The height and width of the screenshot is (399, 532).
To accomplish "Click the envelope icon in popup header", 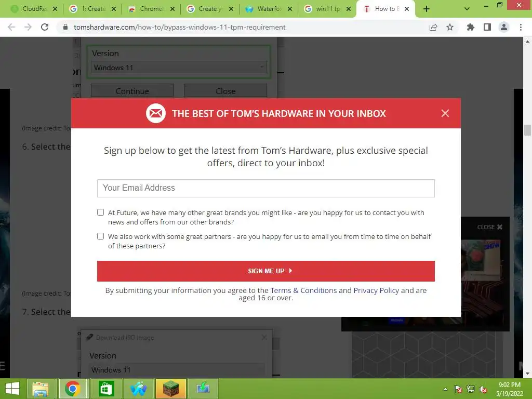I will (156, 113).
